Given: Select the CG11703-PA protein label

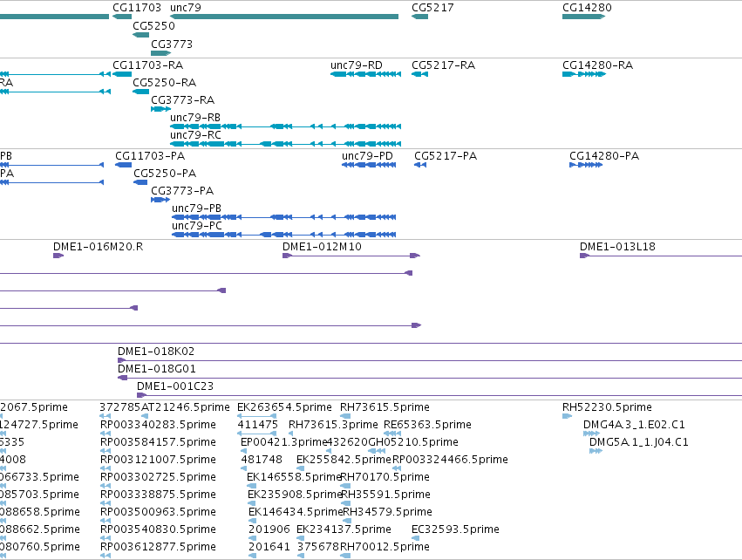Looking at the screenshot, I should coord(150,156).
